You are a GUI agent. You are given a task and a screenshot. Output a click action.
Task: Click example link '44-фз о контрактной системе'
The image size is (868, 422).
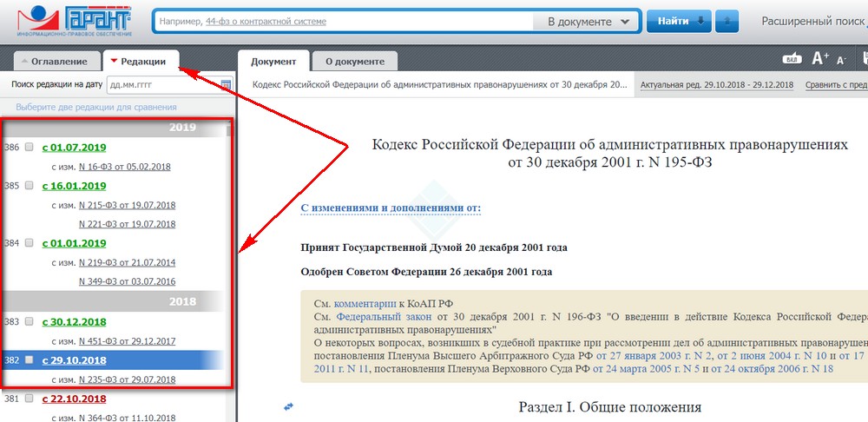pyautogui.click(x=266, y=22)
